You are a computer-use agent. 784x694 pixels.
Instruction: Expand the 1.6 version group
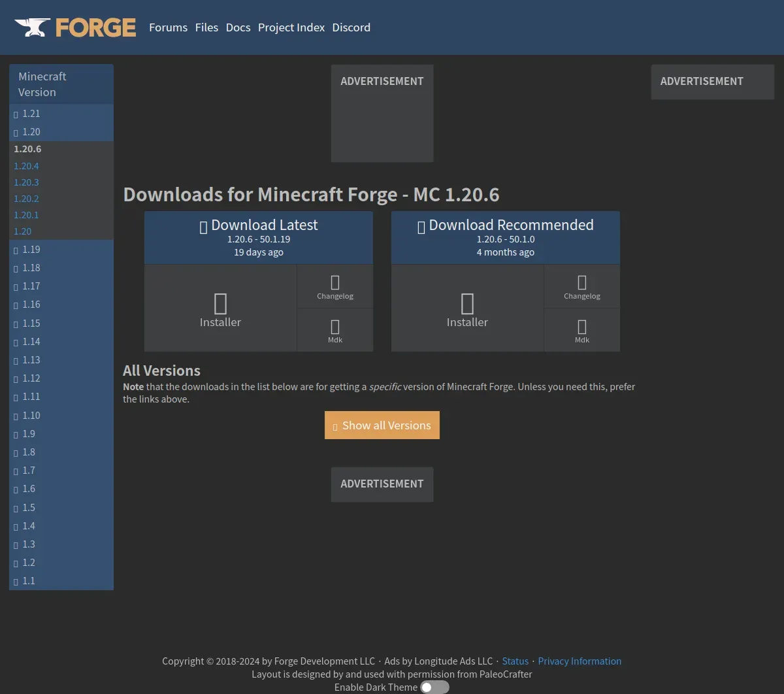[61, 489]
